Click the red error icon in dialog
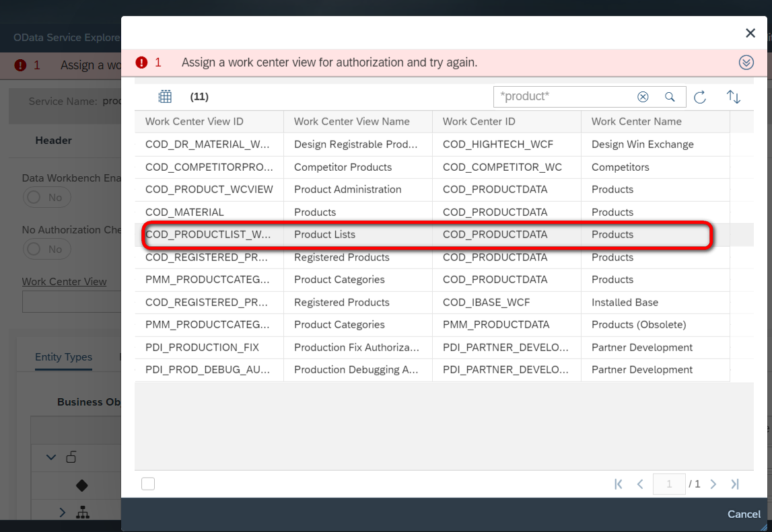 [x=141, y=63]
